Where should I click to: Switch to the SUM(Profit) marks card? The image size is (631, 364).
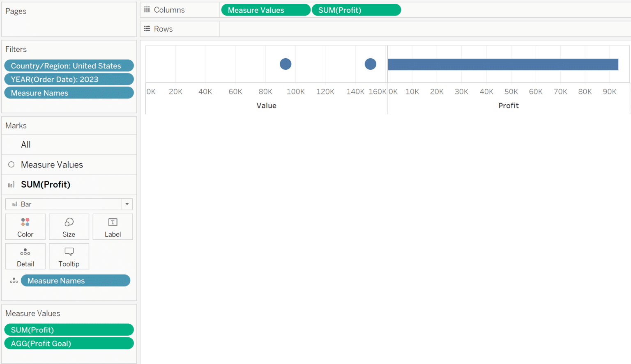pyautogui.click(x=45, y=184)
